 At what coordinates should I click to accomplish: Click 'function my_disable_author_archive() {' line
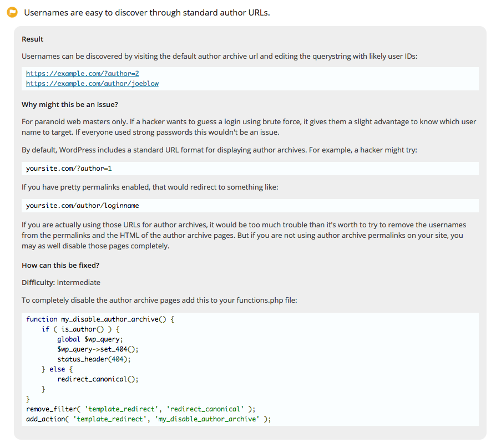[100, 319]
